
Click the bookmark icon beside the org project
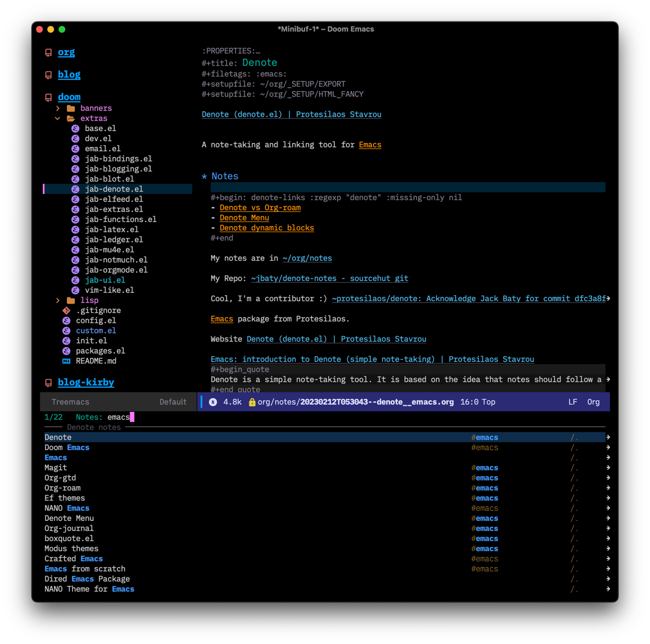coord(48,52)
